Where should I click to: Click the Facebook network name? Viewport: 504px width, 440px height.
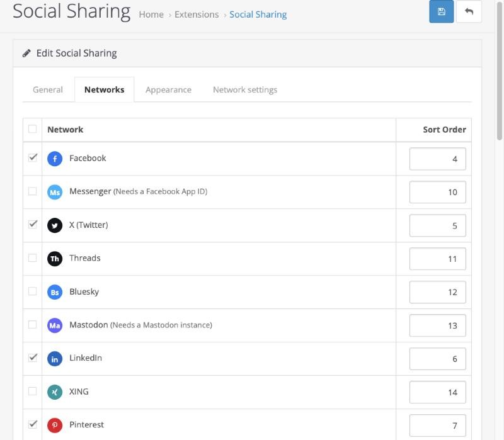pyautogui.click(x=88, y=158)
